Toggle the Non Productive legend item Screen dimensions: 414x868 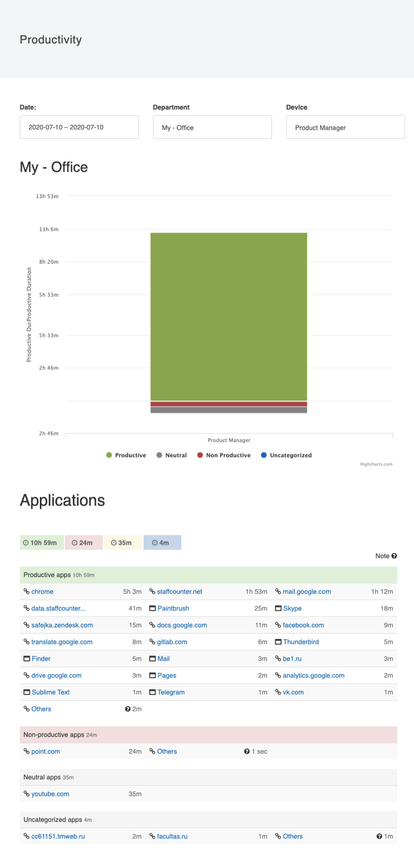pyautogui.click(x=224, y=455)
